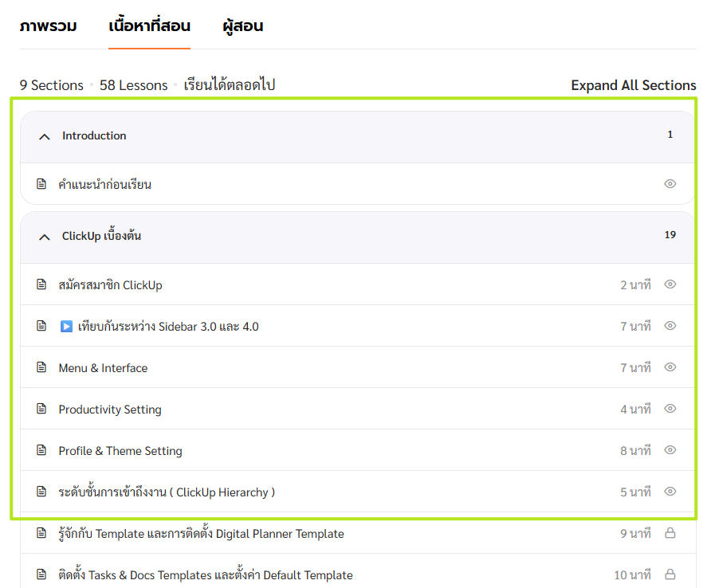Click the ClickUp เบื้องต้น lesson count 19
Viewport: 707px width, 588px height.
coord(670,235)
